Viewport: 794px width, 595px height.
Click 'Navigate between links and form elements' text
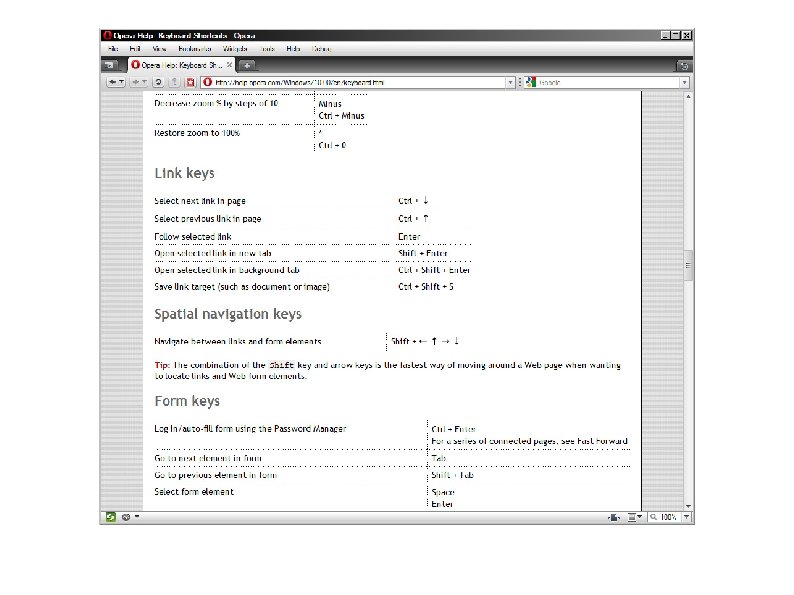click(237, 341)
